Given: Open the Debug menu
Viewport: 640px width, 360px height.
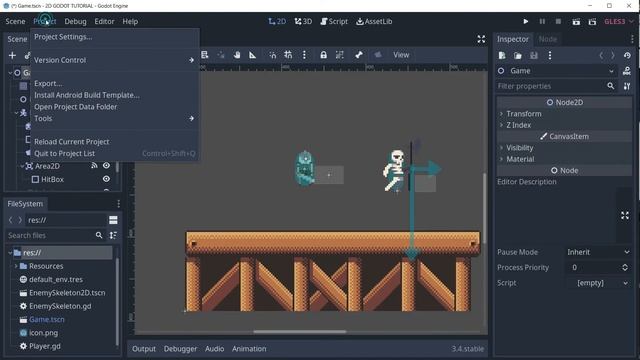Looking at the screenshot, I should 75,21.
